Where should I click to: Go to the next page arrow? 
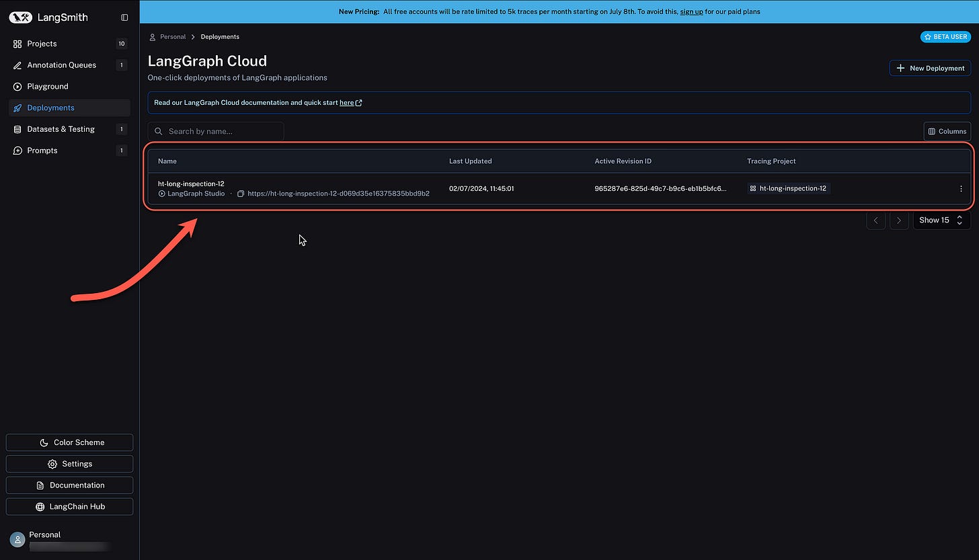(x=899, y=221)
